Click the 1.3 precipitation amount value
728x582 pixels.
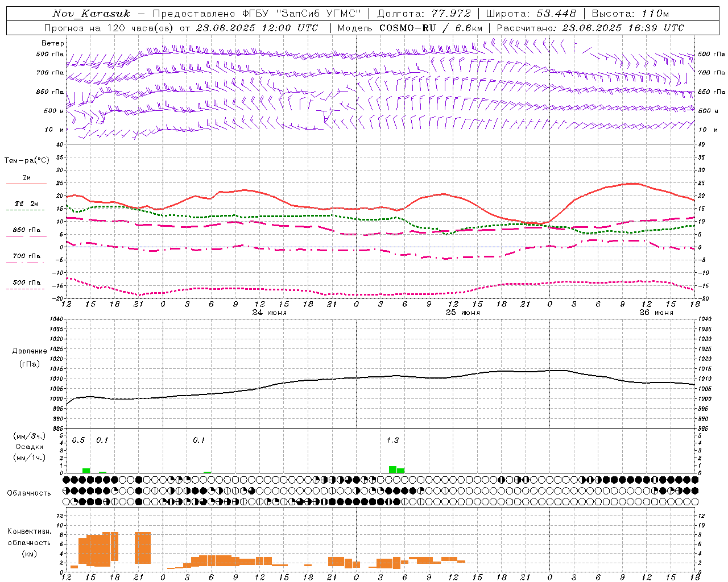[x=392, y=440]
